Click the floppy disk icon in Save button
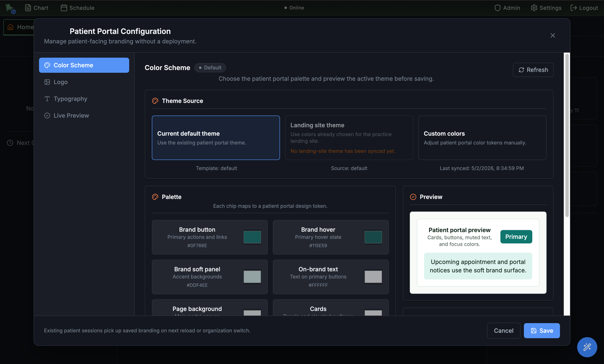The height and width of the screenshot is (364, 604). (x=534, y=330)
